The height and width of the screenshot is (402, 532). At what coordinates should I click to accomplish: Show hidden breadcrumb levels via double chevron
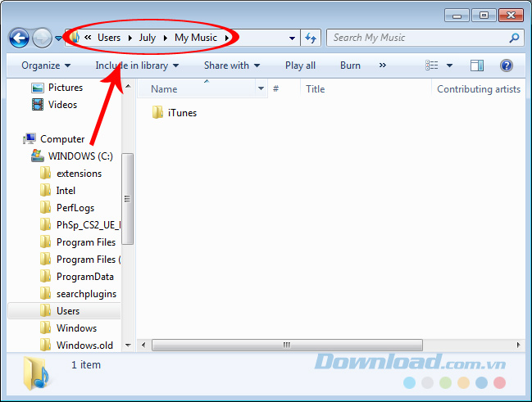(88, 38)
